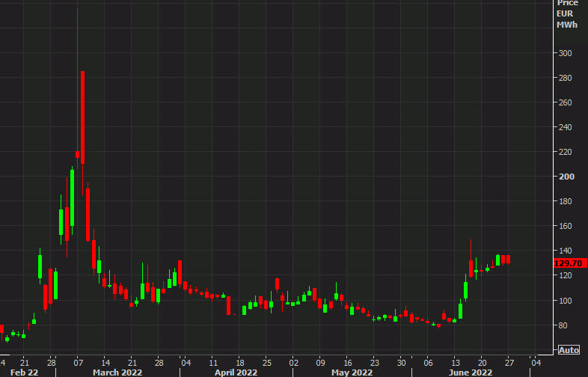Click the Price EUR MWh axis title
The image size is (588, 377).
point(566,14)
